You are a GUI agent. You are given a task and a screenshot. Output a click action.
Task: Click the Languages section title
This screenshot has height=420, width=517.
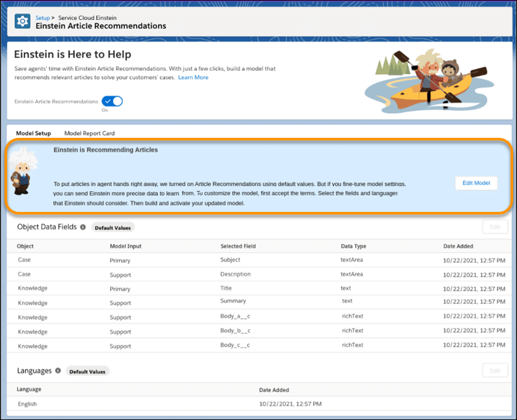pyautogui.click(x=34, y=371)
